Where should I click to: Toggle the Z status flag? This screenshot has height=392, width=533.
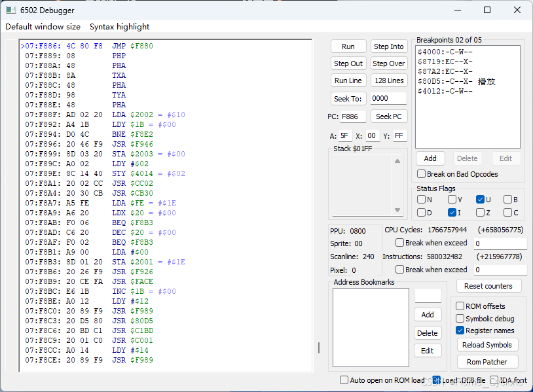tap(480, 213)
